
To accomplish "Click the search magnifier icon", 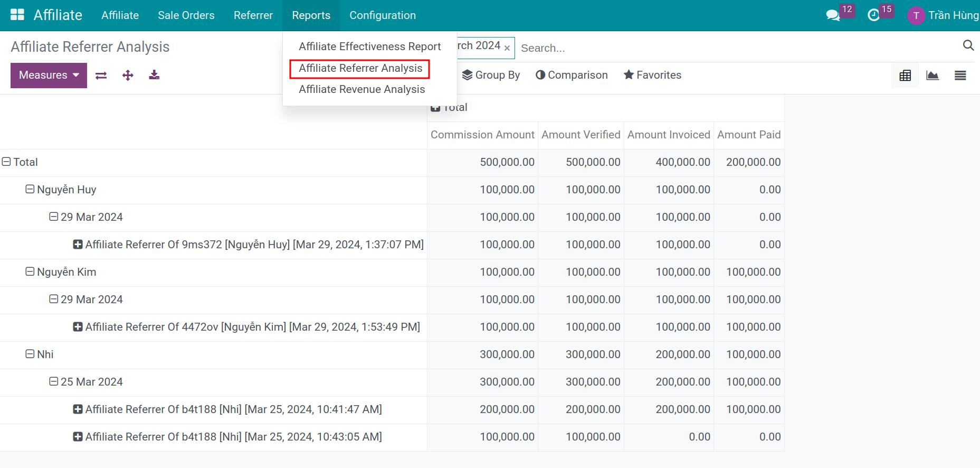I will pyautogui.click(x=968, y=45).
